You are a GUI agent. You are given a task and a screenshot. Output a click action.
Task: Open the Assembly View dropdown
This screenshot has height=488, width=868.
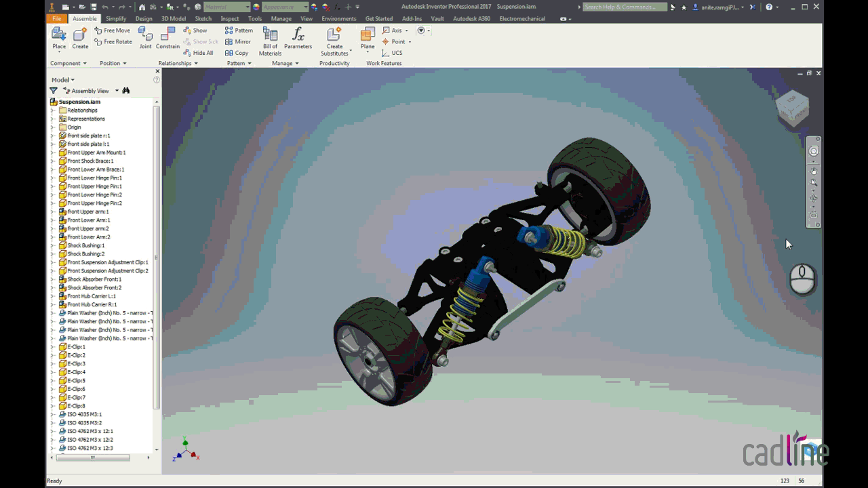click(x=92, y=91)
